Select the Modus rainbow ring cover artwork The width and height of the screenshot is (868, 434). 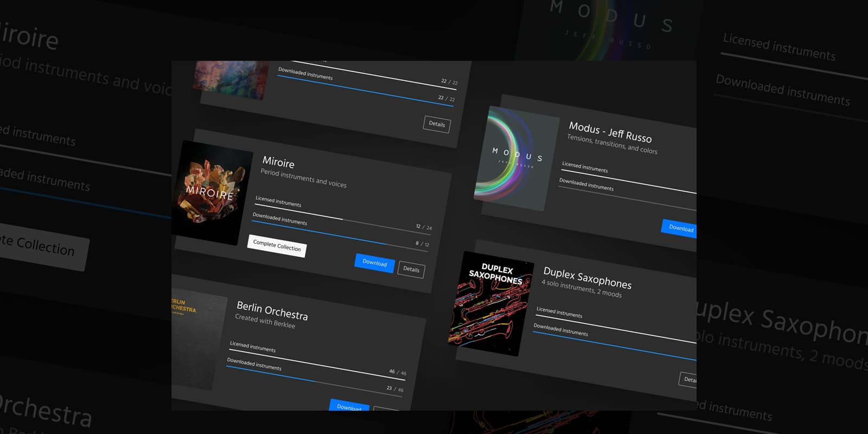point(516,158)
